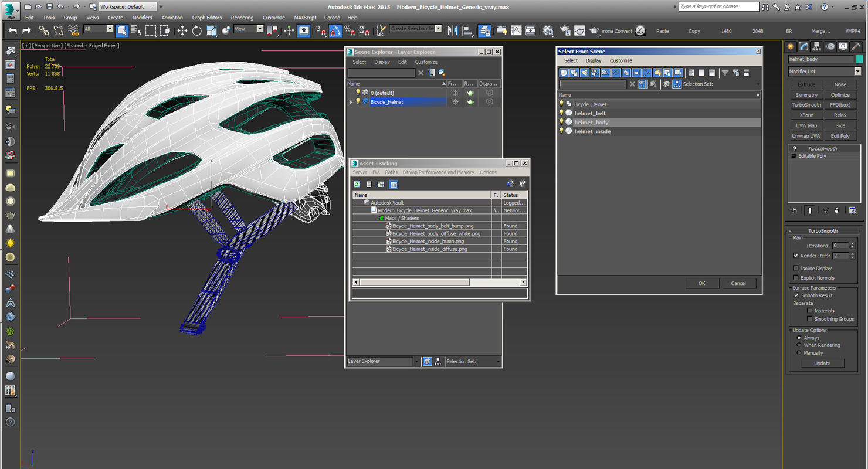Viewport: 868px width, 469px height.
Task: Choose the Select and Rotate tool
Action: [197, 30]
